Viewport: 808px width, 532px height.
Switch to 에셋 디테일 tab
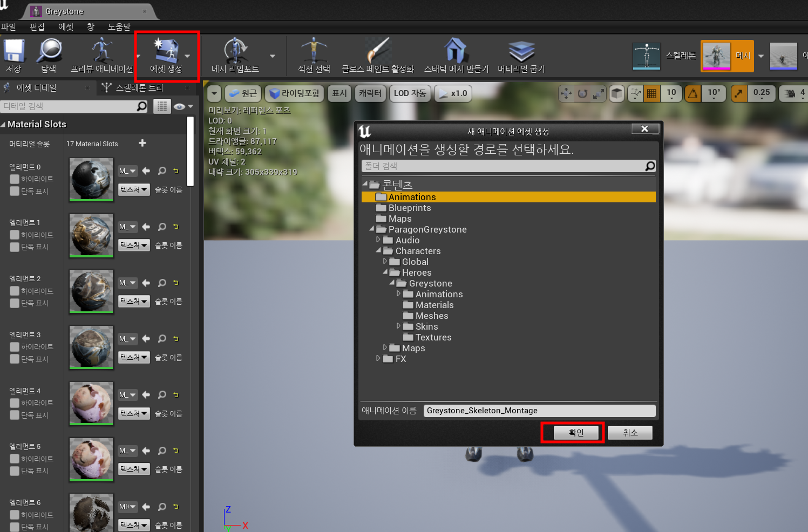point(36,87)
